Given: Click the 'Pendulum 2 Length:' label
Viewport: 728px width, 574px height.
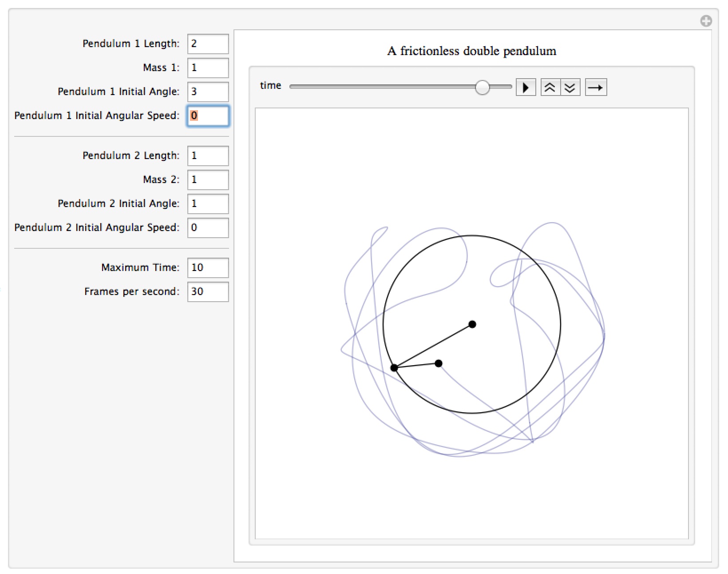Looking at the screenshot, I should click(131, 155).
